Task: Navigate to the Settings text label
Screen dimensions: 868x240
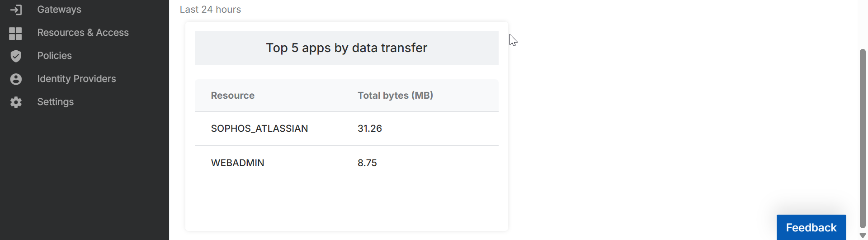Action: [55, 102]
